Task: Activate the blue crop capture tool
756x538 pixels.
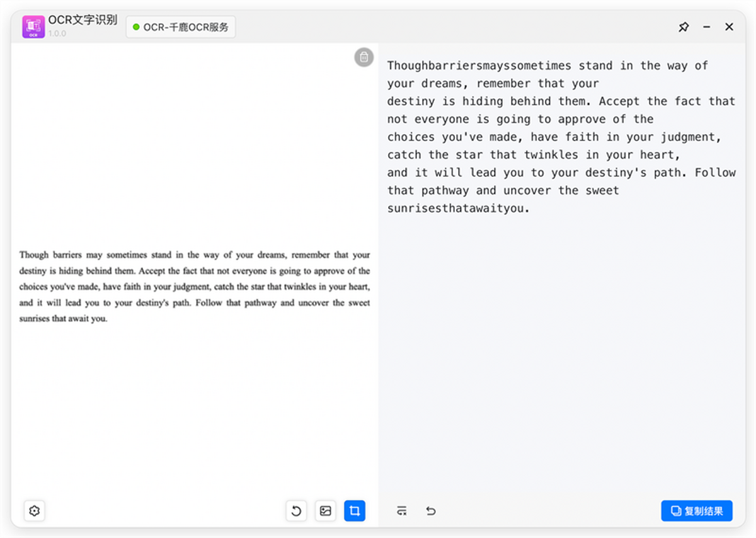Action: pyautogui.click(x=355, y=511)
